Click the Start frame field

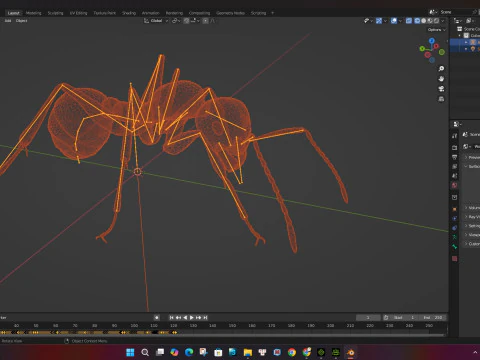404,318
